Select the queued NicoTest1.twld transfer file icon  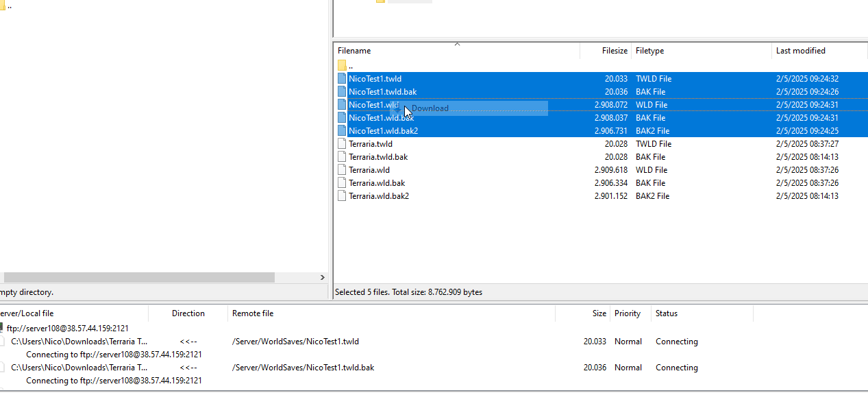[2, 342]
